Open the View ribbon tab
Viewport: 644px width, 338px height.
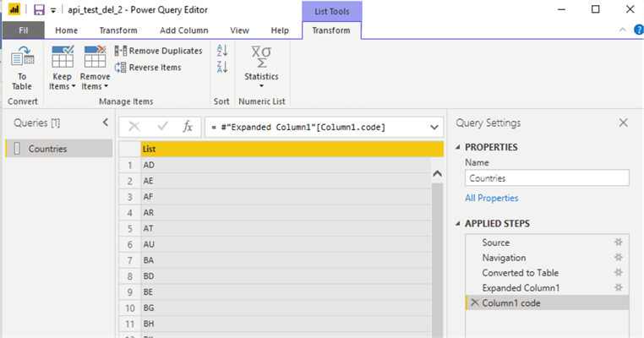pyautogui.click(x=239, y=30)
